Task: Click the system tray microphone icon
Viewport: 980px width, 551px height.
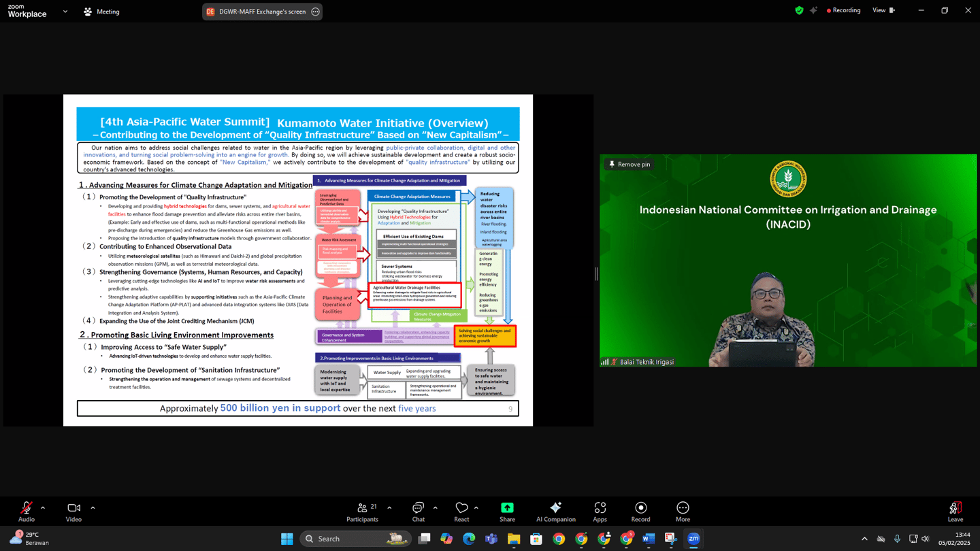Action: [x=897, y=539]
